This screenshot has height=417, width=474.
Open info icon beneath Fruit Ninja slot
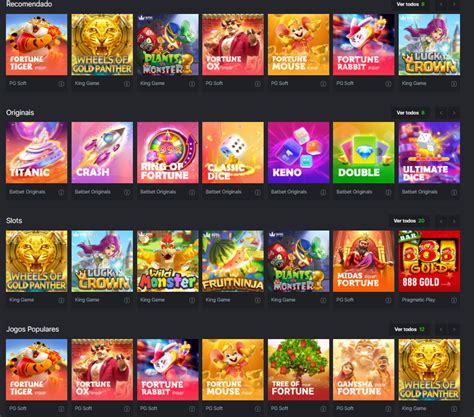coord(258,300)
